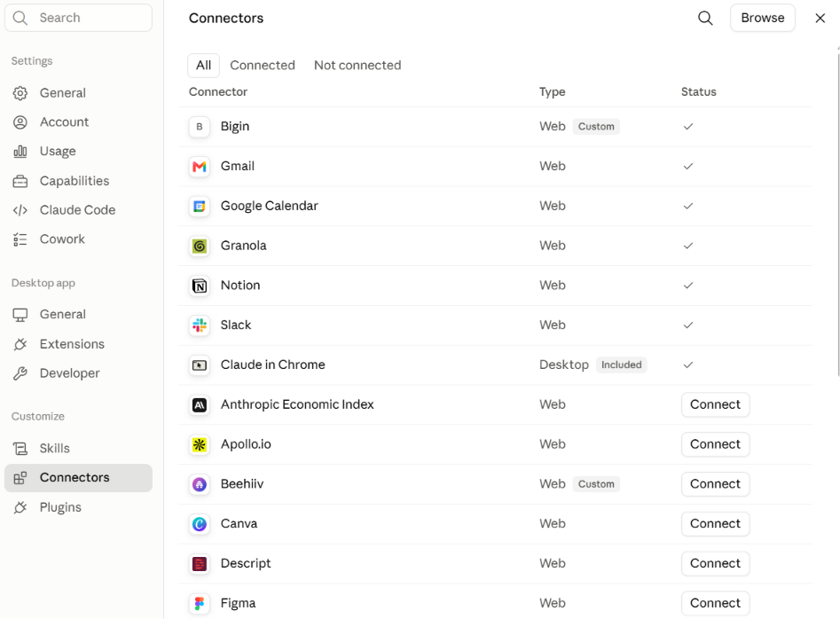
Task: Click the Apollo.io yellow icon
Action: 200,444
